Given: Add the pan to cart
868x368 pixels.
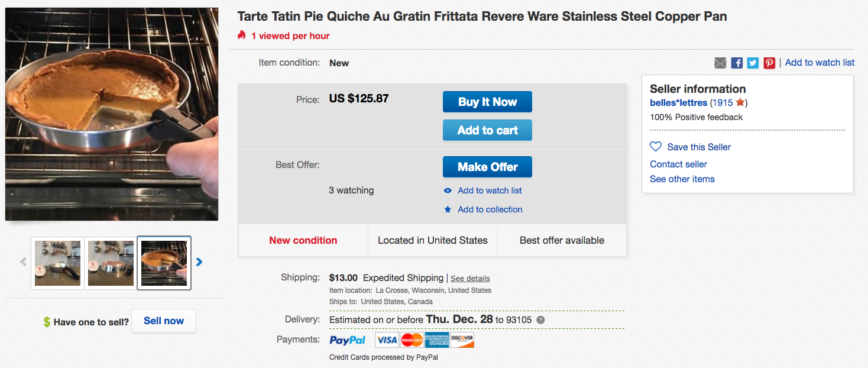Looking at the screenshot, I should (x=487, y=130).
